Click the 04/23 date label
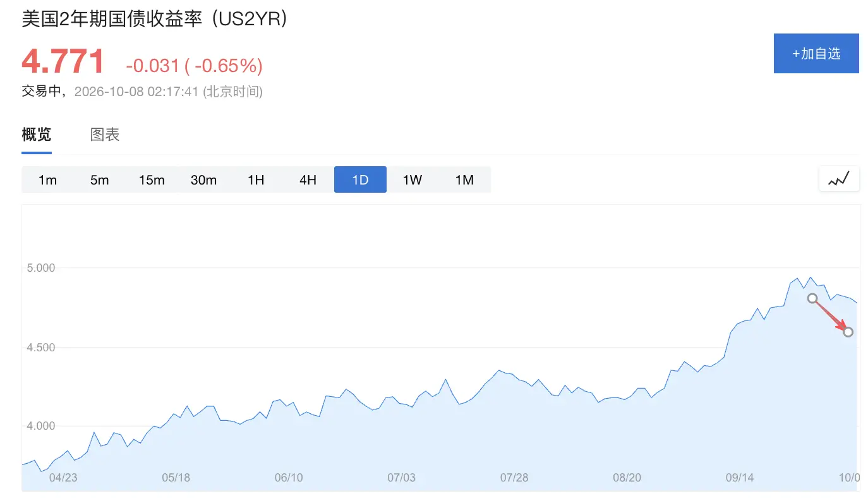The height and width of the screenshot is (503, 868). [63, 478]
